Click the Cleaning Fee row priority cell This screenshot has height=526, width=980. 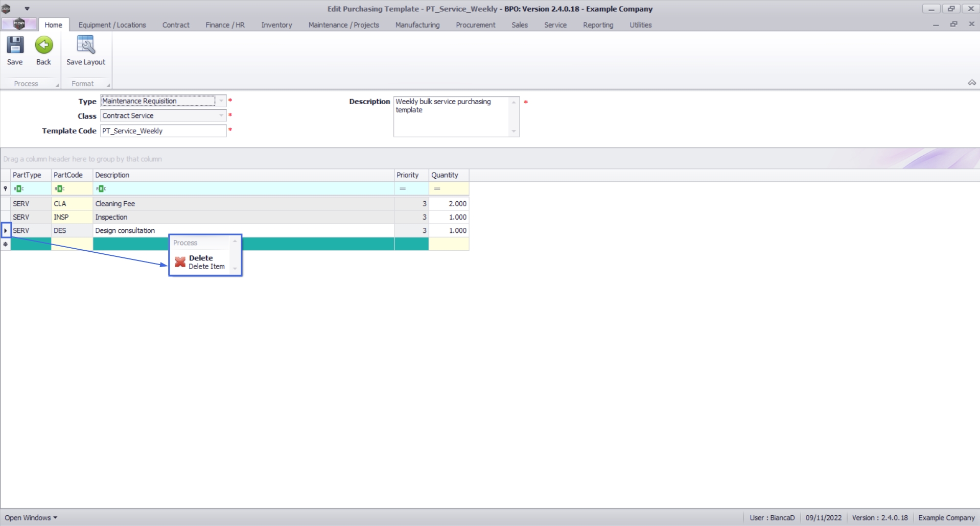click(411, 204)
